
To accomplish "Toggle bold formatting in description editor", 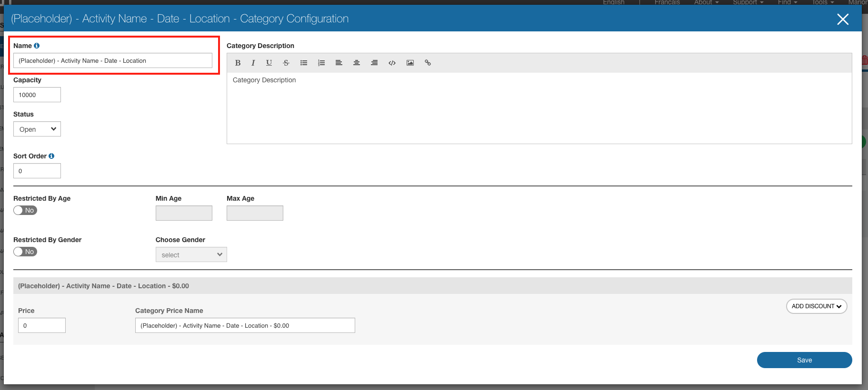I will pos(238,63).
